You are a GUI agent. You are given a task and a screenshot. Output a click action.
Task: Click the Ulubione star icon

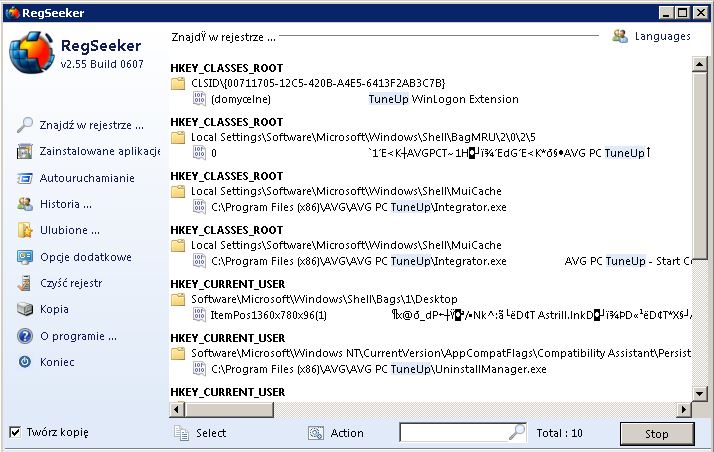pyautogui.click(x=25, y=230)
